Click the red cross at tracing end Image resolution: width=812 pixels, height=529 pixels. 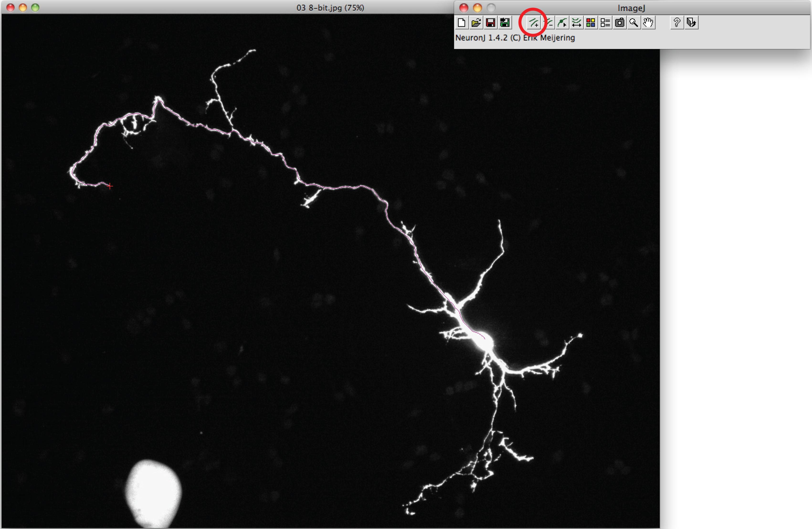coord(110,186)
